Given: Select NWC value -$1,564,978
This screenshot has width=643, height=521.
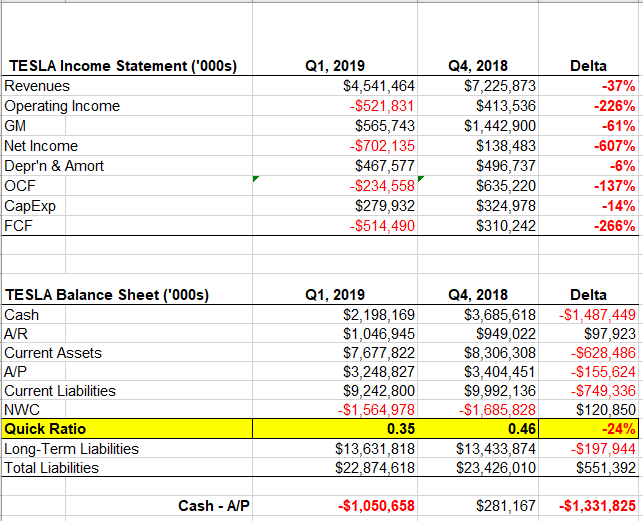Looking at the screenshot, I should (x=376, y=410).
